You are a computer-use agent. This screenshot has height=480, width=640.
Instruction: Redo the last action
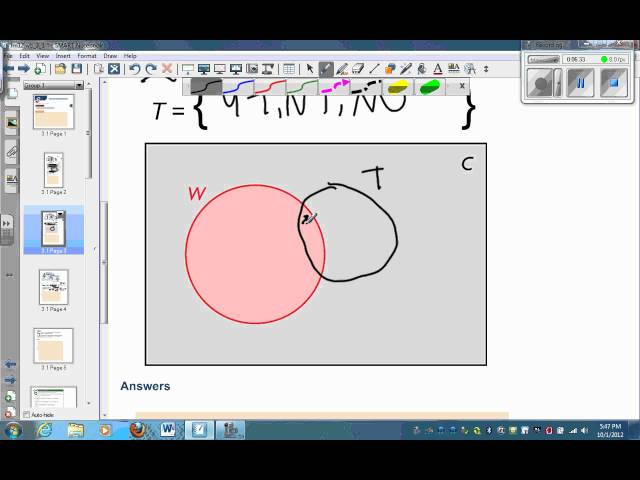click(x=151, y=69)
